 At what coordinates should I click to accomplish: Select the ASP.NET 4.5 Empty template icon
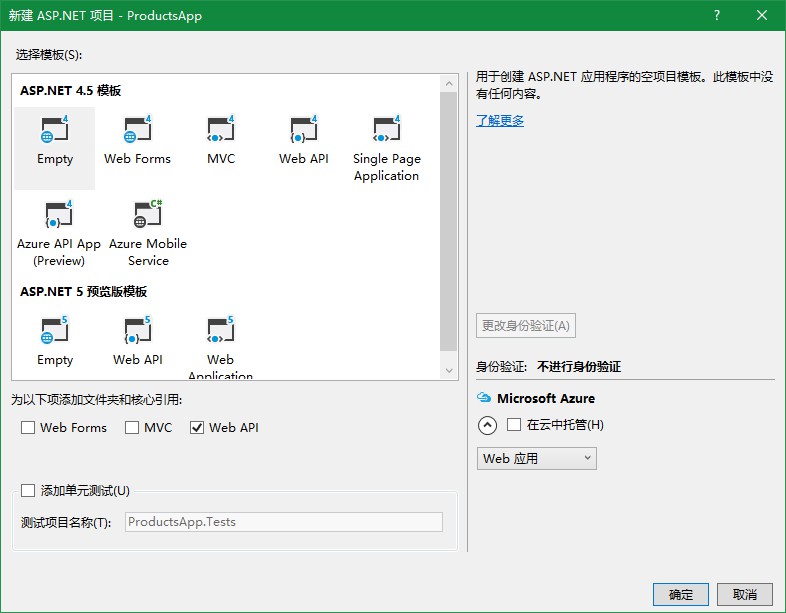(54, 131)
